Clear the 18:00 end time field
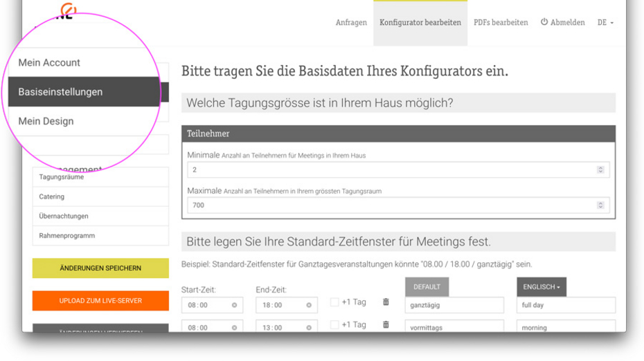The image size is (644, 361). tap(309, 305)
